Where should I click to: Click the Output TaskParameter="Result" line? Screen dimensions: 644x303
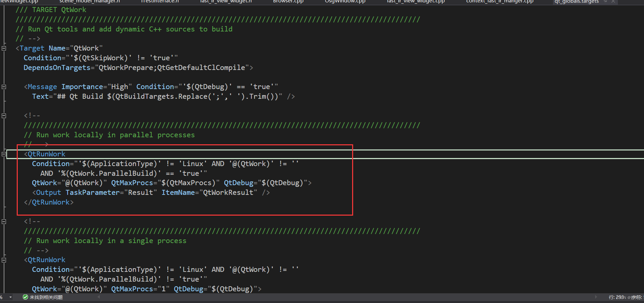point(151,193)
